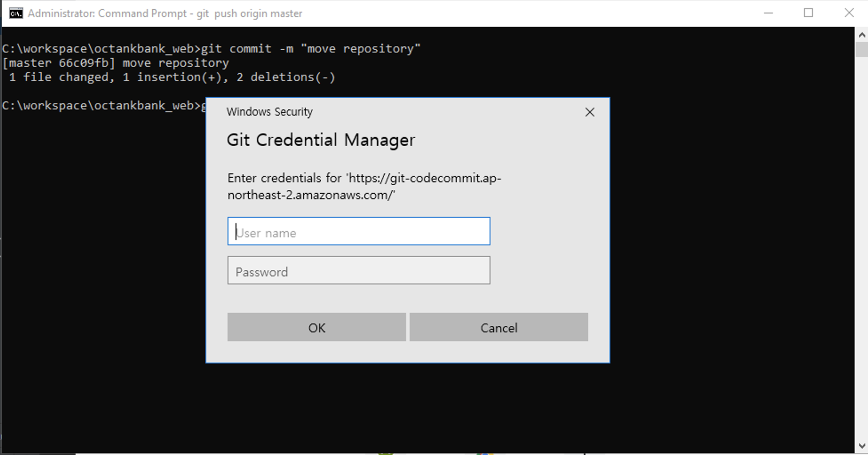Click the vertical scrollbar thumb in Command Prompt

862,49
